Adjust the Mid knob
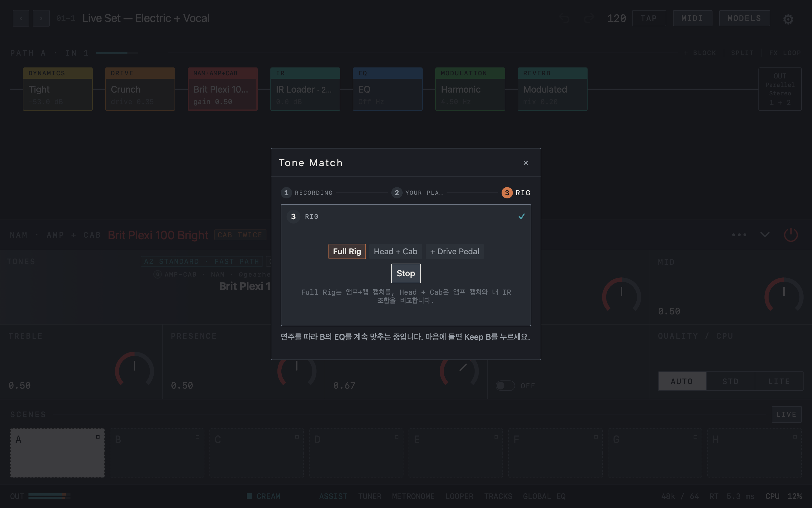 tap(784, 296)
